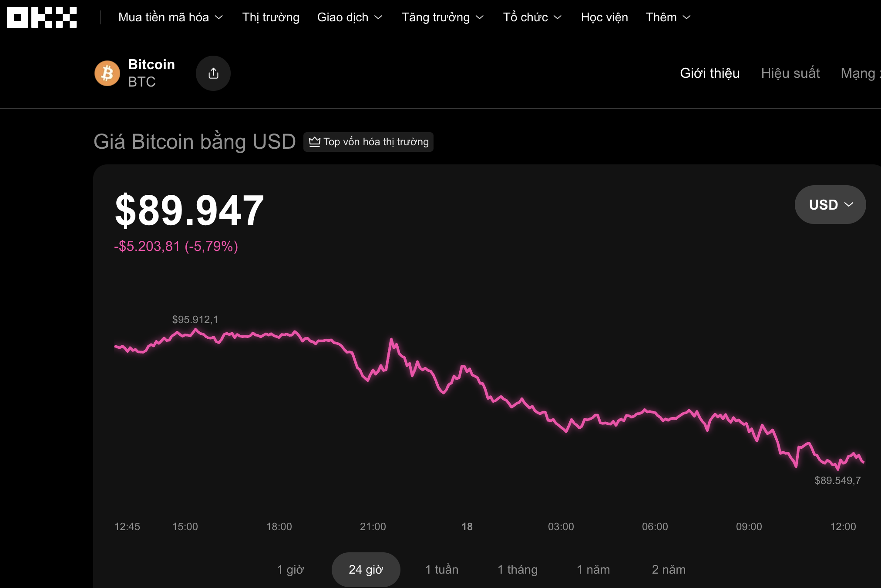Switch to the Giới thiệu section
The height and width of the screenshot is (588, 881).
coord(710,73)
